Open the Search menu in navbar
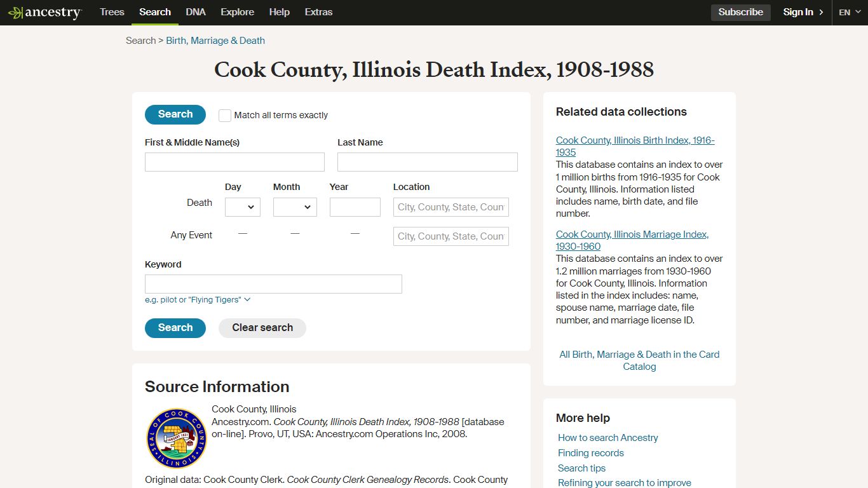 pyautogui.click(x=155, y=12)
